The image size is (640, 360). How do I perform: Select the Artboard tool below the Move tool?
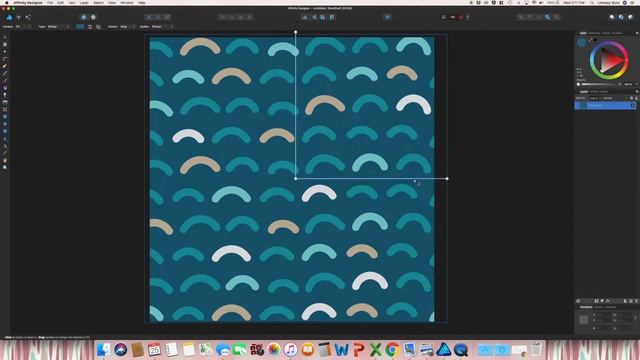point(5,44)
